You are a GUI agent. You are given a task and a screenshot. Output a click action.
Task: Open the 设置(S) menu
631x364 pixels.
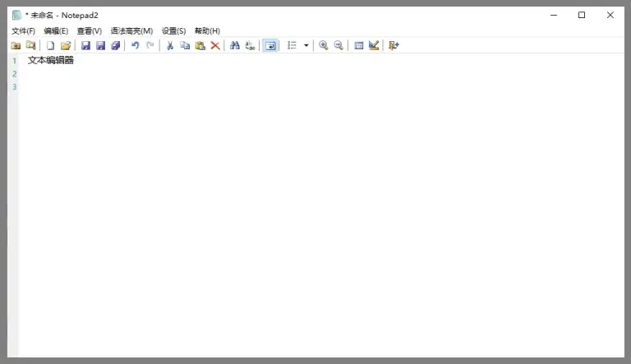pos(173,31)
